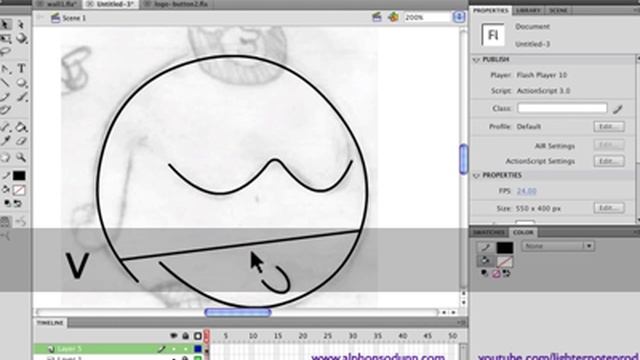Screen dimensions: 640x360
Task: Click the Swap Colors icon in Tools
Action: point(18,203)
